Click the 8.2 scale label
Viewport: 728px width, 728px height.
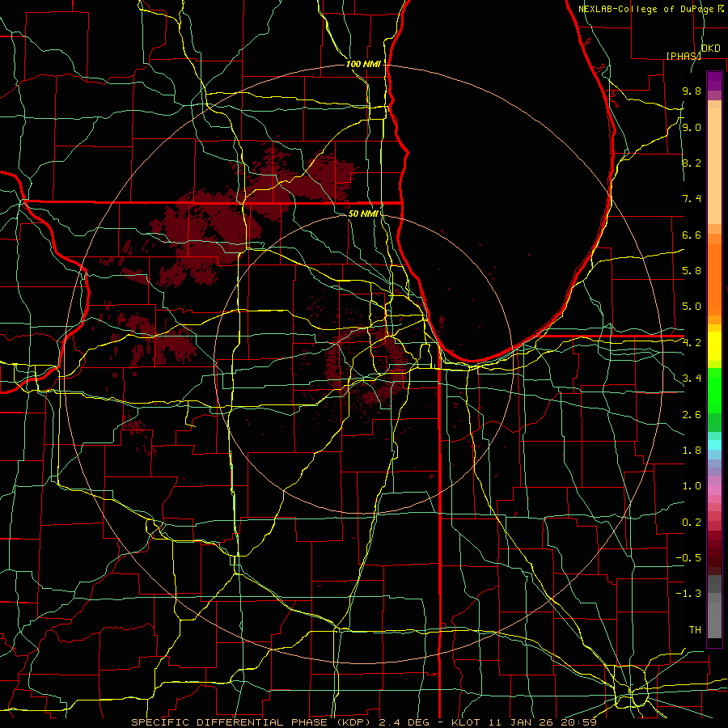[x=692, y=163]
